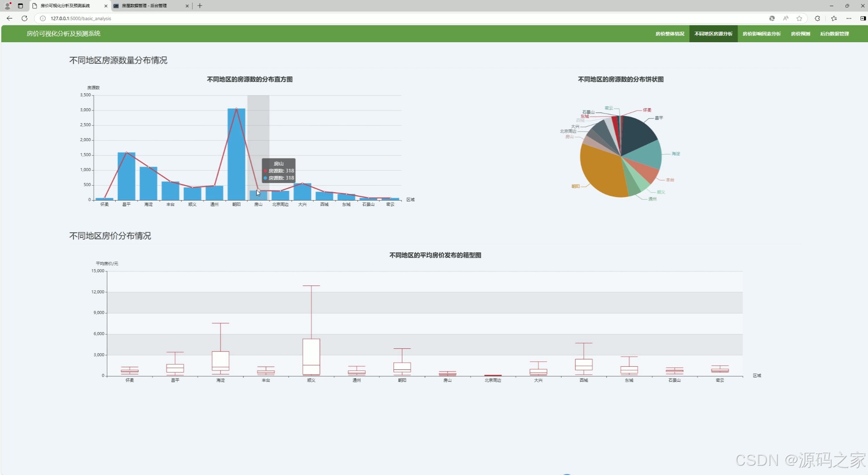Close the 房屋数据管理 tab
Image resolution: width=868 pixels, height=475 pixels.
click(187, 6)
